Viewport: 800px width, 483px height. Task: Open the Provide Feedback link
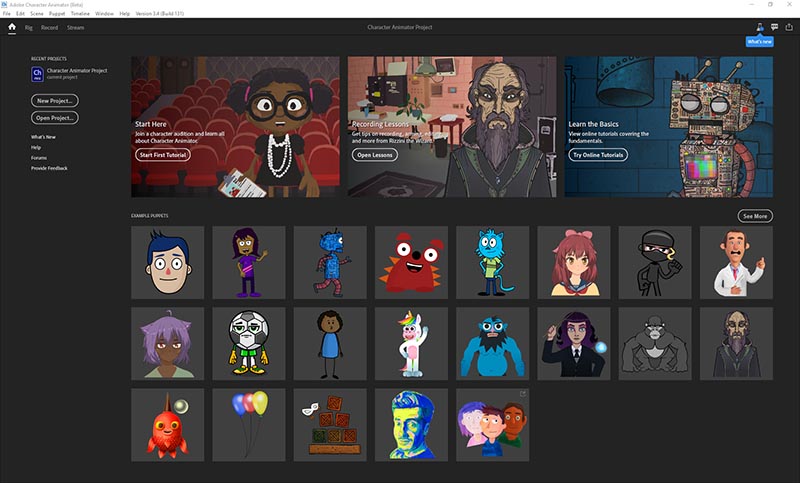pos(49,168)
